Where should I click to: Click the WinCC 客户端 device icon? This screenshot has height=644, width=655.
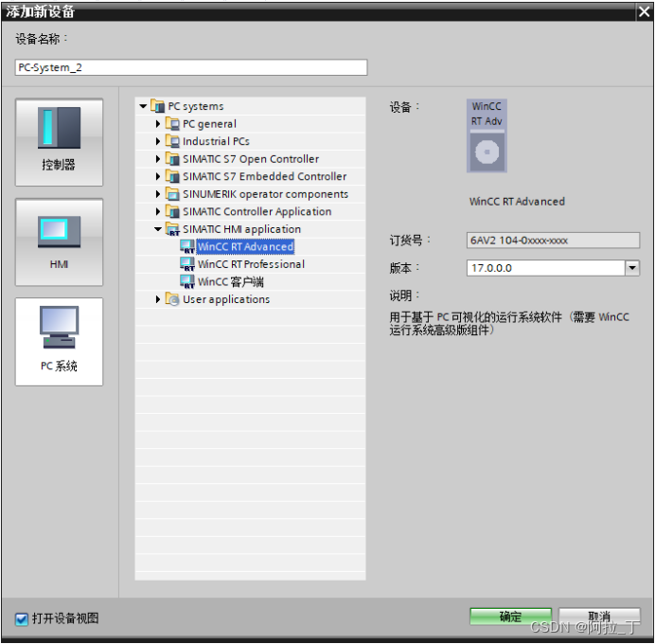click(187, 281)
